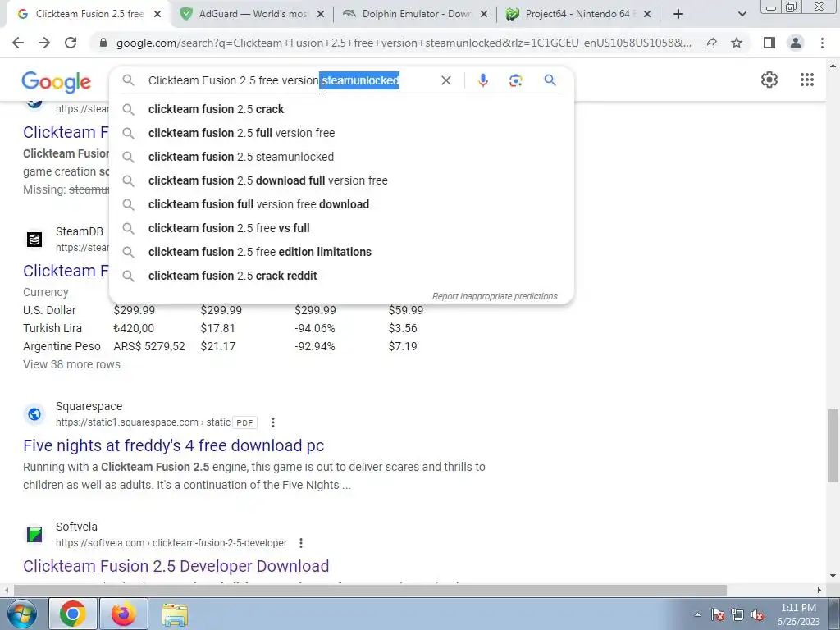Open options for the Softvela result

point(301,543)
